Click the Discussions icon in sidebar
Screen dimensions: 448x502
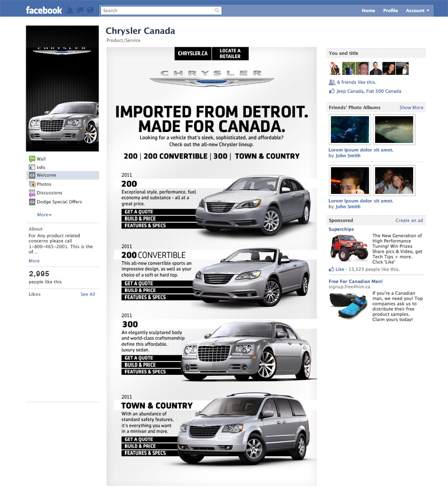click(x=32, y=193)
